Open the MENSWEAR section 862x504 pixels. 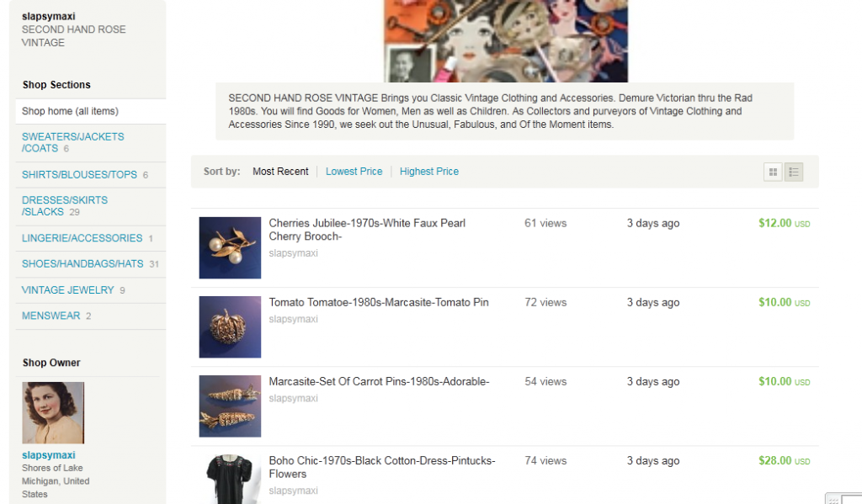coord(51,316)
